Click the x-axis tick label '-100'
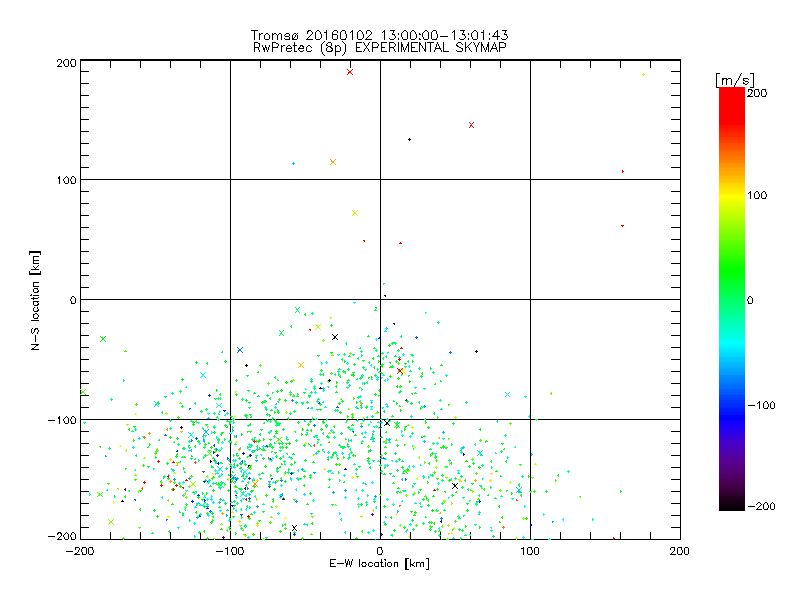Viewport: 800px width, 600px height. (230, 551)
